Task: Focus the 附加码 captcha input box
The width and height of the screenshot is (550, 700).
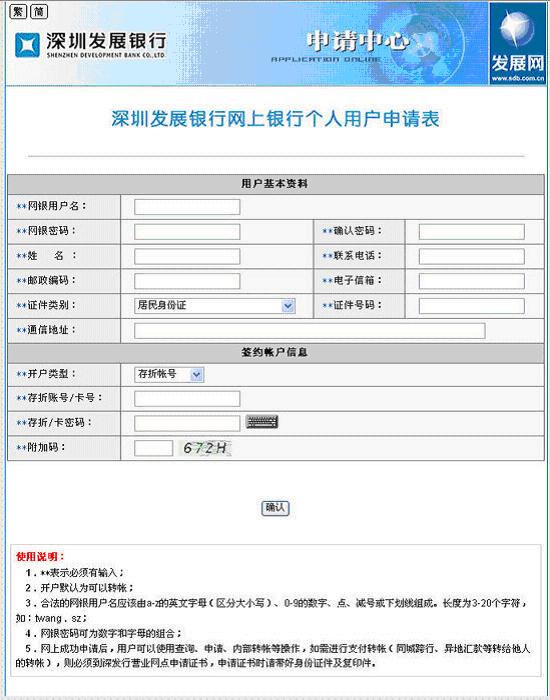Action: tap(153, 448)
